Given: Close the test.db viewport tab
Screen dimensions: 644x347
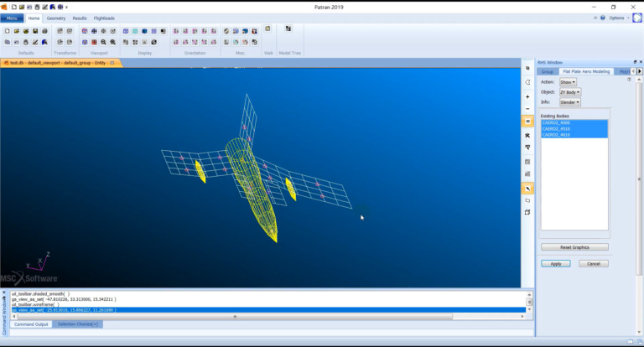Looking at the screenshot, I should [x=112, y=63].
